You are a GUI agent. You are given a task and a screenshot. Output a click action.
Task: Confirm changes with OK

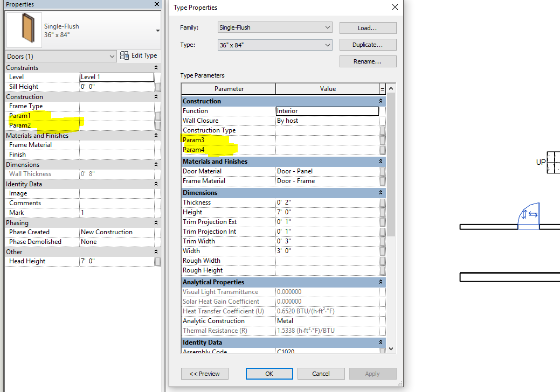coord(269,373)
